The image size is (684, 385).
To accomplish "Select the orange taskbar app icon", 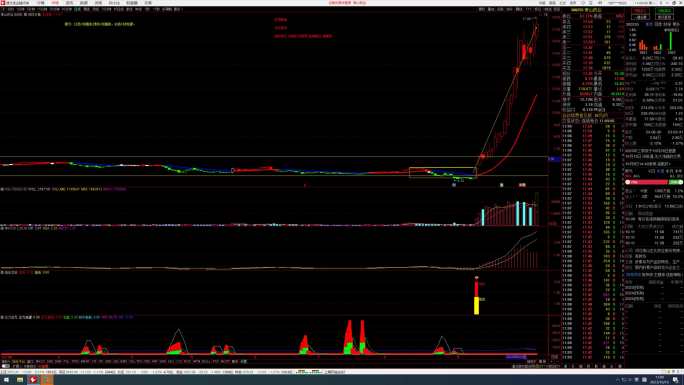I will click(47, 380).
